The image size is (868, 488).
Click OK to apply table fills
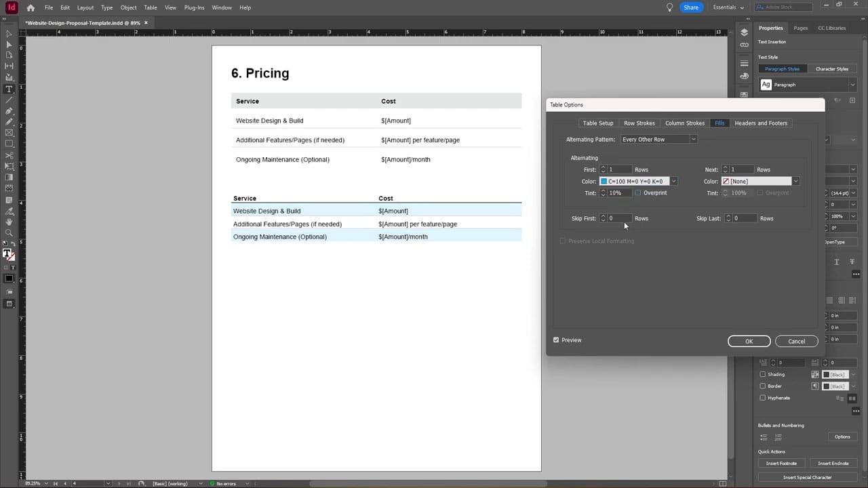(x=749, y=341)
